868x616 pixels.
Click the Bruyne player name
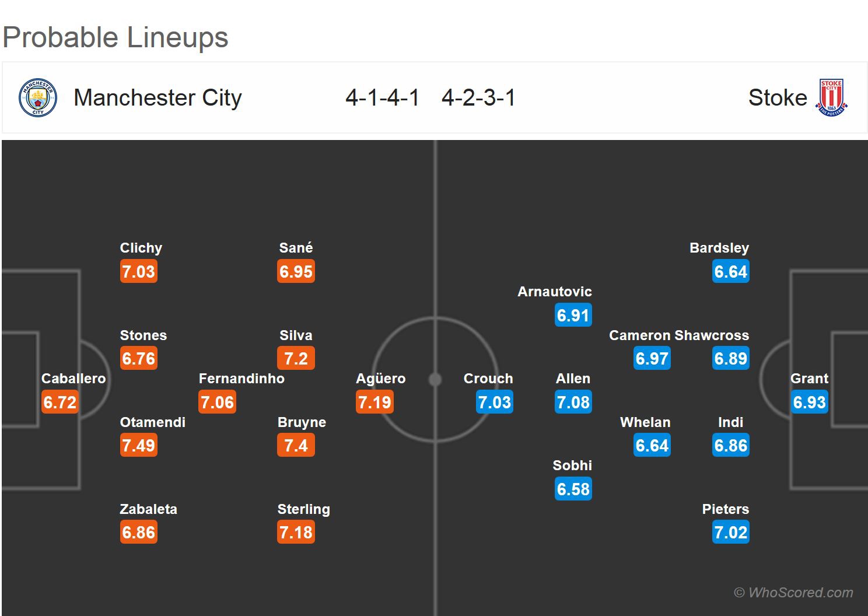302,422
